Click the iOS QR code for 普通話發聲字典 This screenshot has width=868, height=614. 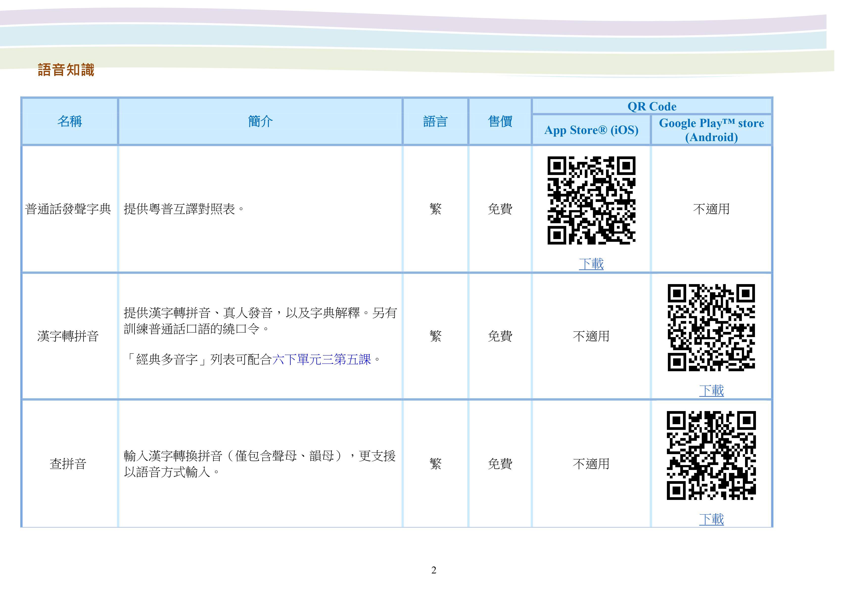pos(591,200)
